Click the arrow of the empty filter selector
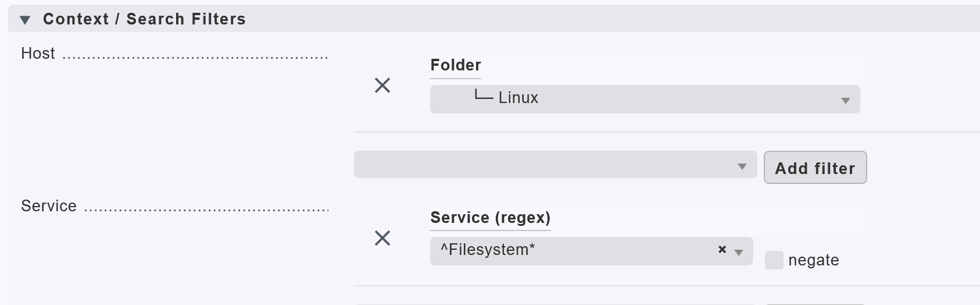 pyautogui.click(x=742, y=167)
